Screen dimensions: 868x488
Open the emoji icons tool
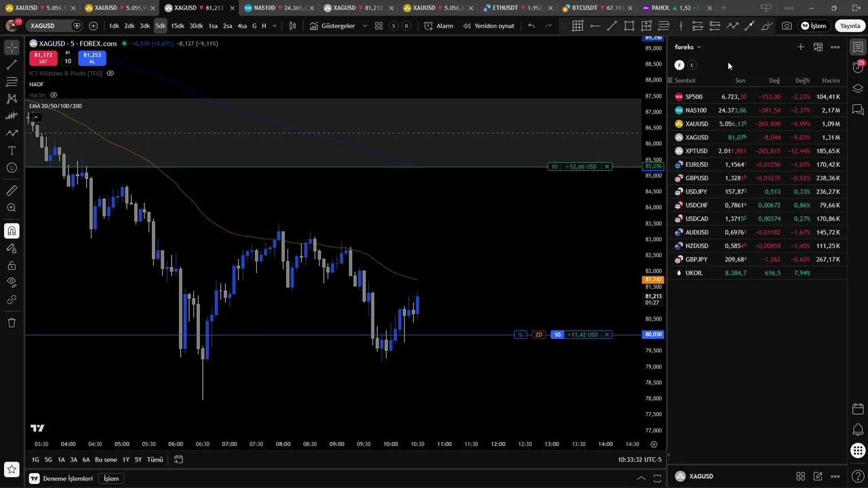(x=12, y=167)
